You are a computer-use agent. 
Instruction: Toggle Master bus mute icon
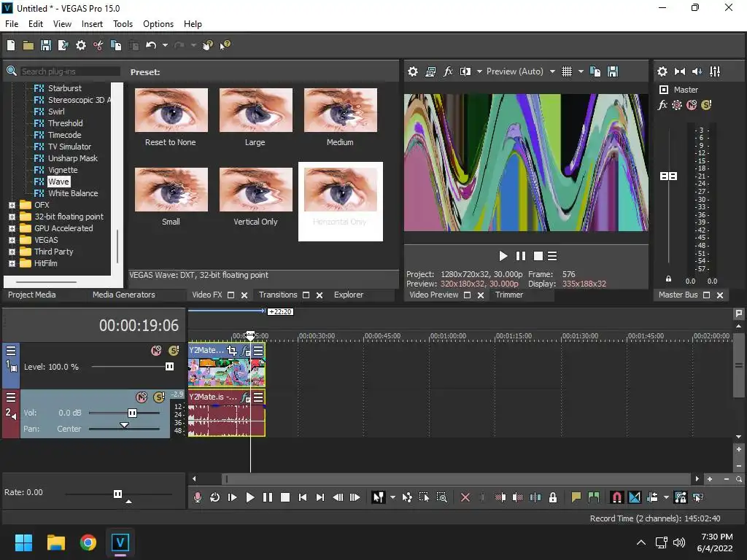pyautogui.click(x=692, y=105)
